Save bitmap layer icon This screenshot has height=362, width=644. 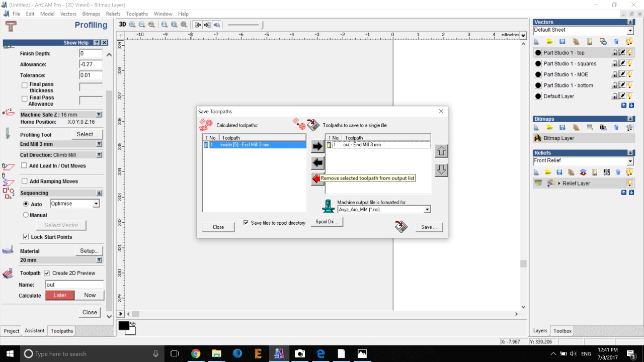562,128
